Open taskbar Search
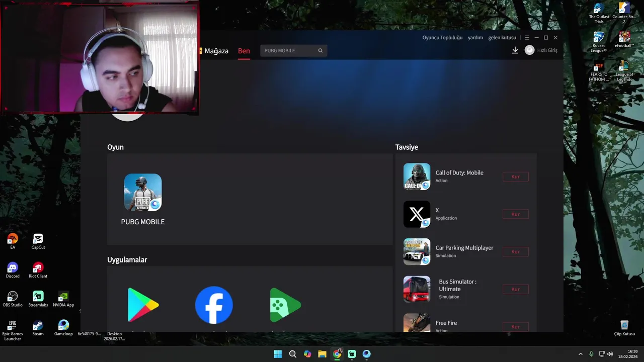 pos(292,354)
